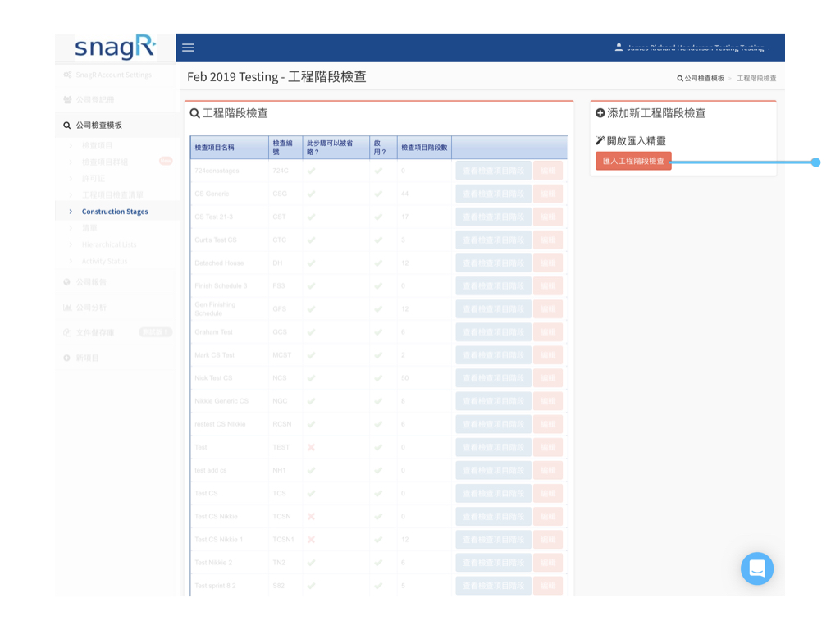Viewport: 840px width, 630px height.
Task: Click plus icon of 添加新工程階段檢查 heading
Action: (x=600, y=113)
